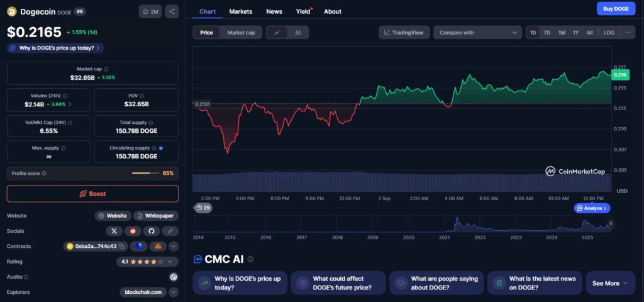
Task: Add token to MetaMask fox icon
Action: 158,246
